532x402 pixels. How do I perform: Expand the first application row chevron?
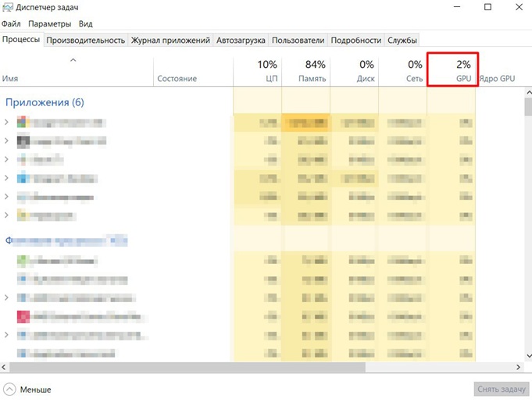coord(6,122)
